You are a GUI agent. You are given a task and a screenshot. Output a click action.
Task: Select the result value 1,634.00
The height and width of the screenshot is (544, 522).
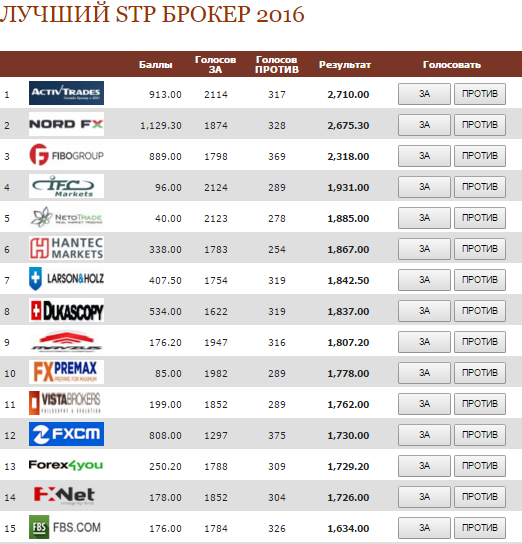click(x=348, y=528)
